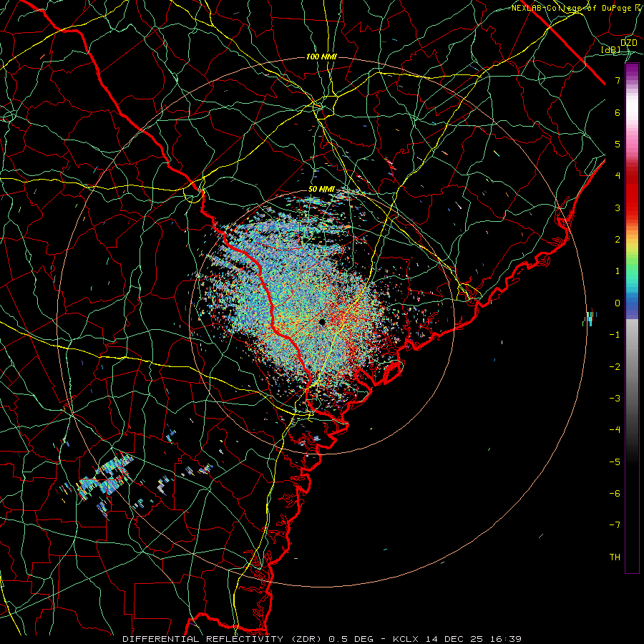Click the "-4" value on the scale
The width and height of the screenshot is (644, 644).
coord(615,430)
